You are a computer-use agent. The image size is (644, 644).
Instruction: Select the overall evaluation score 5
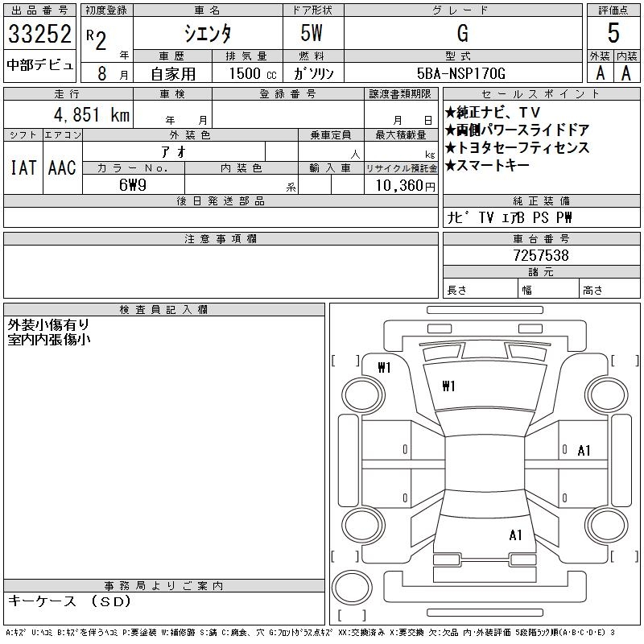coord(613,34)
